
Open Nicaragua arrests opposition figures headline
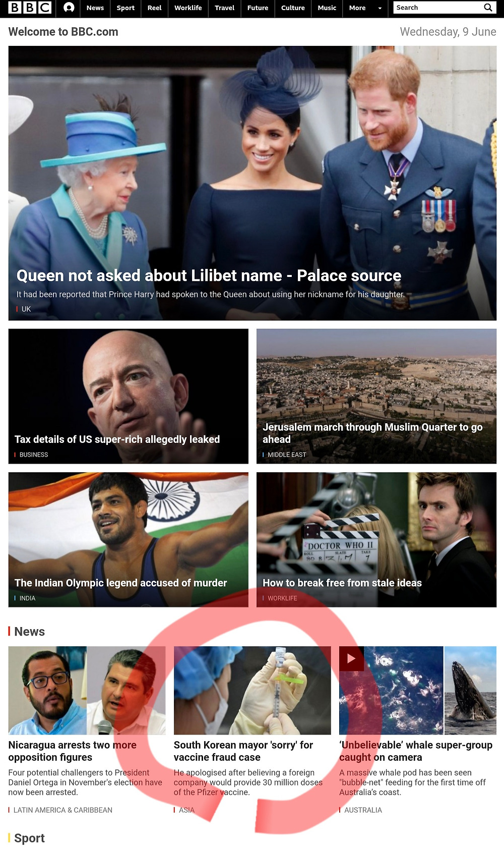coord(72,751)
